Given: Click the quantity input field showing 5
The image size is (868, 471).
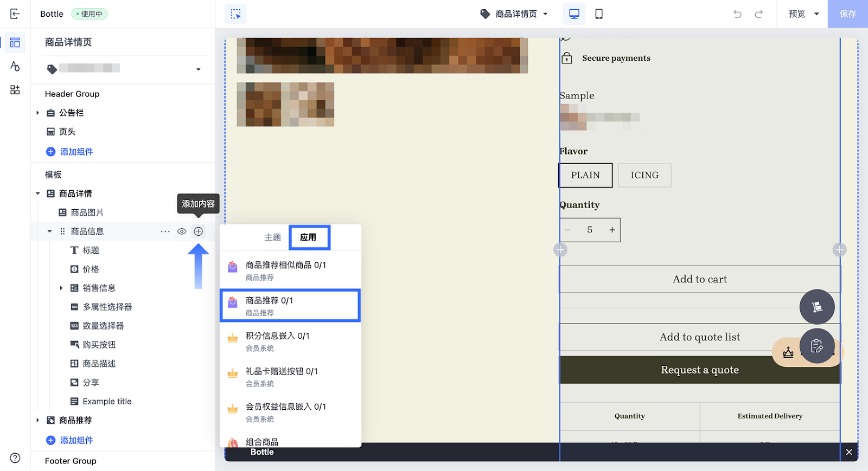Looking at the screenshot, I should tap(590, 230).
